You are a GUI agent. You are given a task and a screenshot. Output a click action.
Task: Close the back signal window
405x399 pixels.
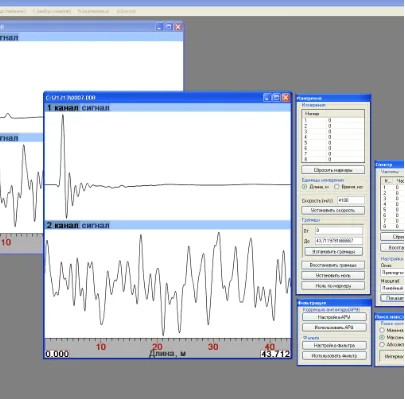[178, 27]
